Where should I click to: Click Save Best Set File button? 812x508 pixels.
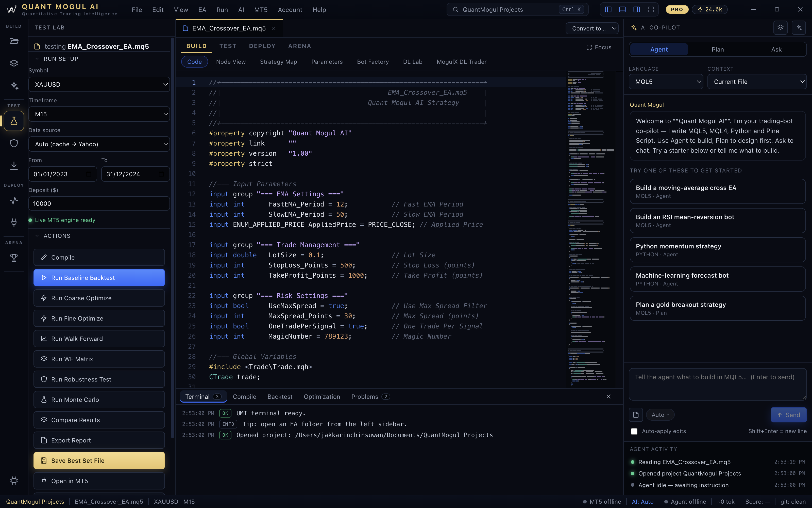point(99,461)
